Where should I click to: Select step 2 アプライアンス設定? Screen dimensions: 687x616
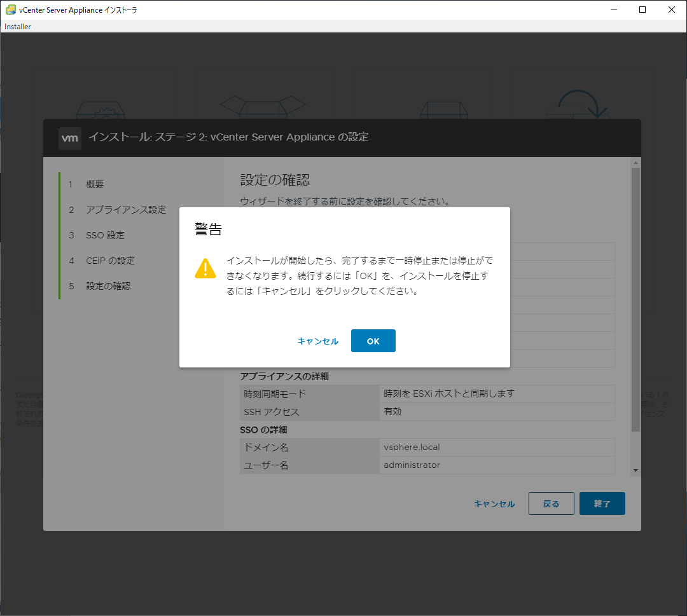[126, 210]
